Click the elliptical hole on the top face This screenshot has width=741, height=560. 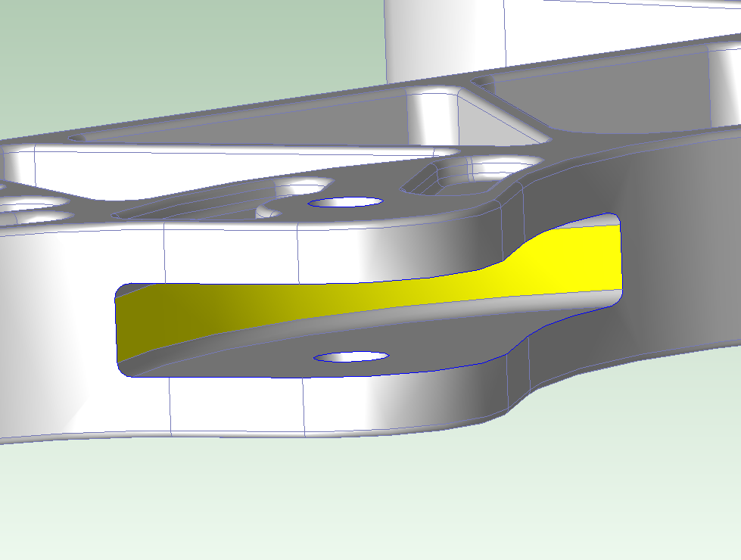tap(346, 202)
